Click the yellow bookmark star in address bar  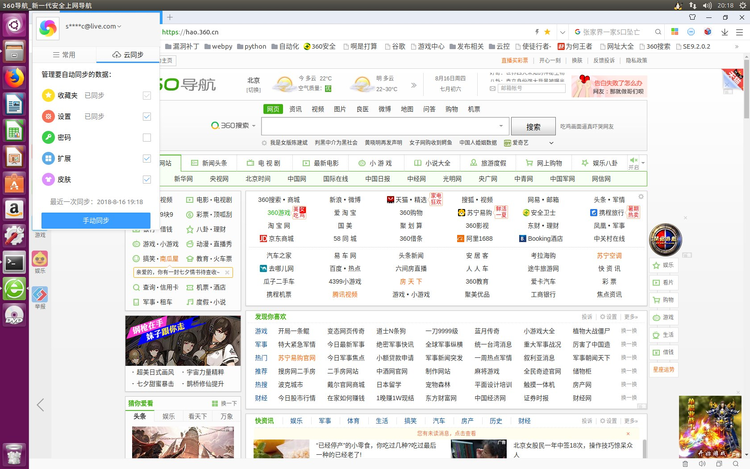point(547,32)
